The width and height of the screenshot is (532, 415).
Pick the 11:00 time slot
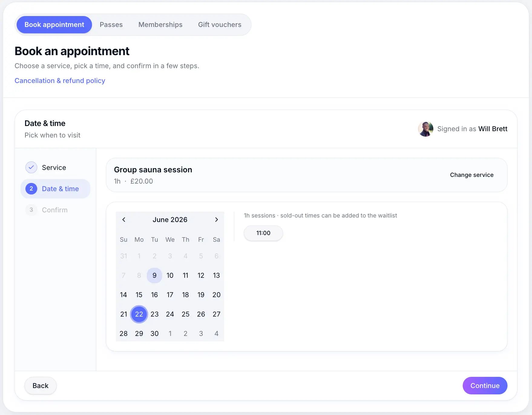click(x=263, y=233)
